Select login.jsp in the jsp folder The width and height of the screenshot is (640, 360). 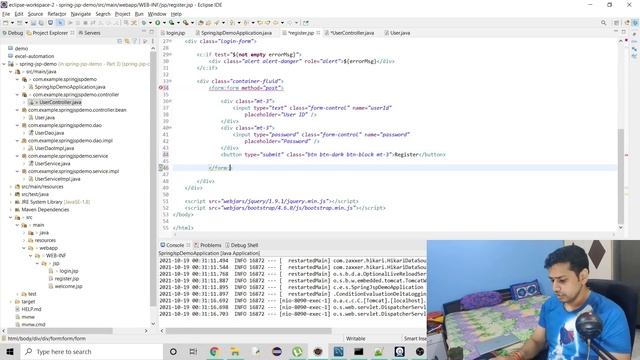[x=69, y=271]
